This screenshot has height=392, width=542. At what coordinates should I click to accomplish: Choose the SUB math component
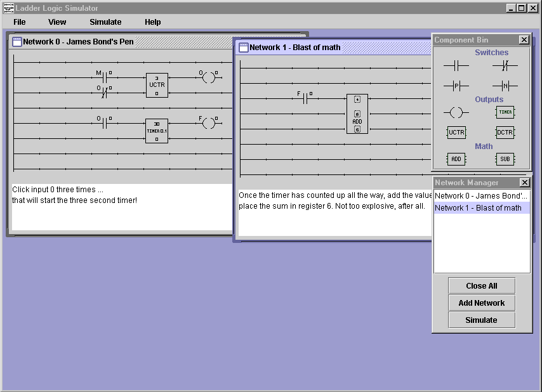tap(505, 159)
